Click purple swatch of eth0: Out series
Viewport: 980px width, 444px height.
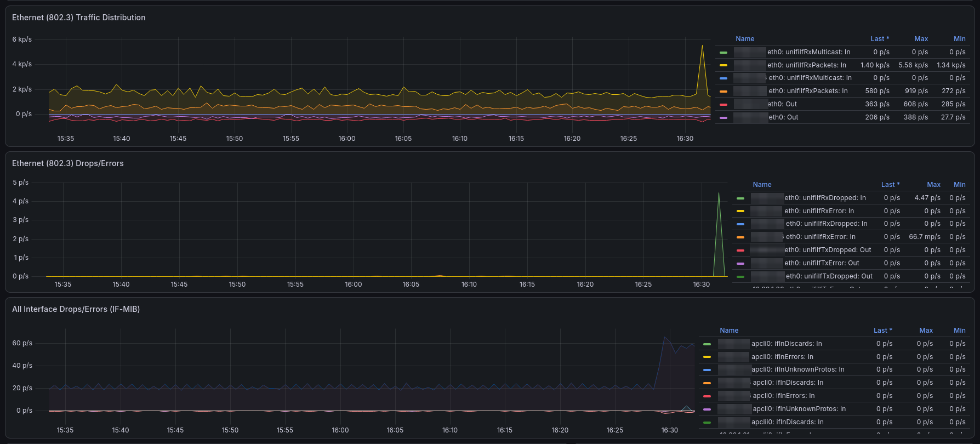coord(723,118)
